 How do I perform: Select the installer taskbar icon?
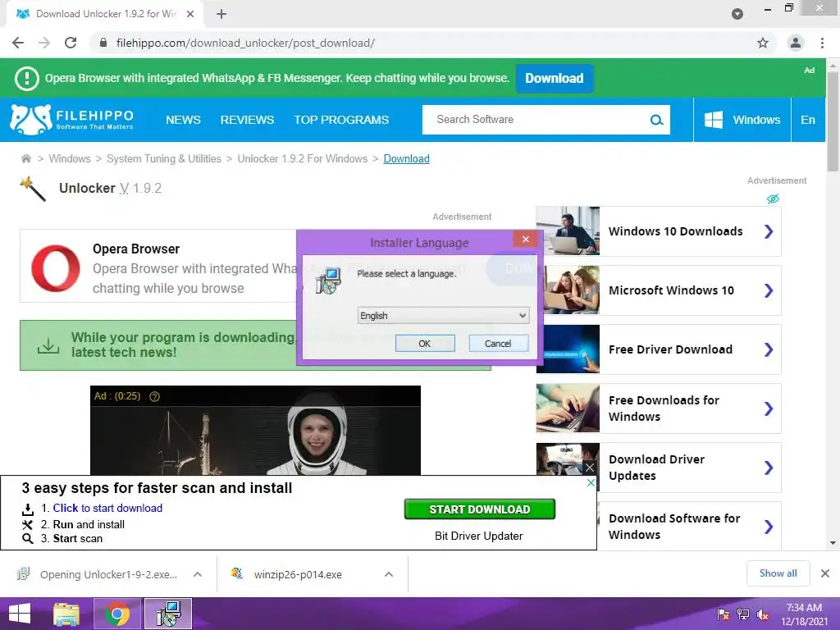coord(168,614)
